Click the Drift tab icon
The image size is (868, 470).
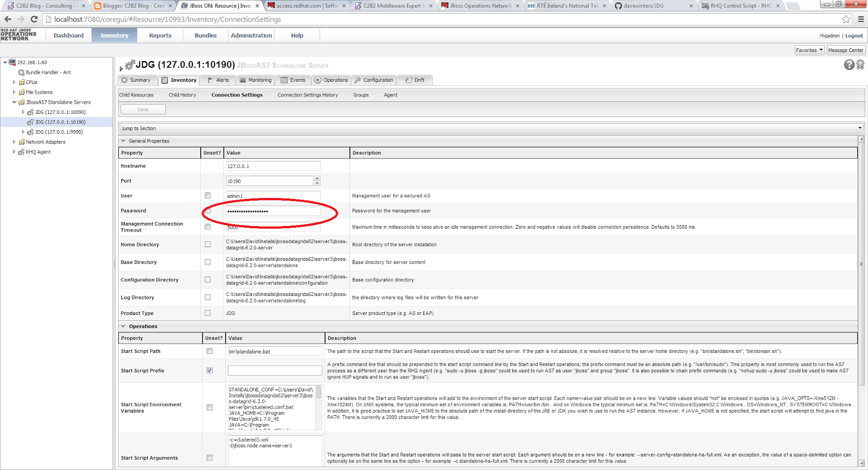click(x=409, y=80)
